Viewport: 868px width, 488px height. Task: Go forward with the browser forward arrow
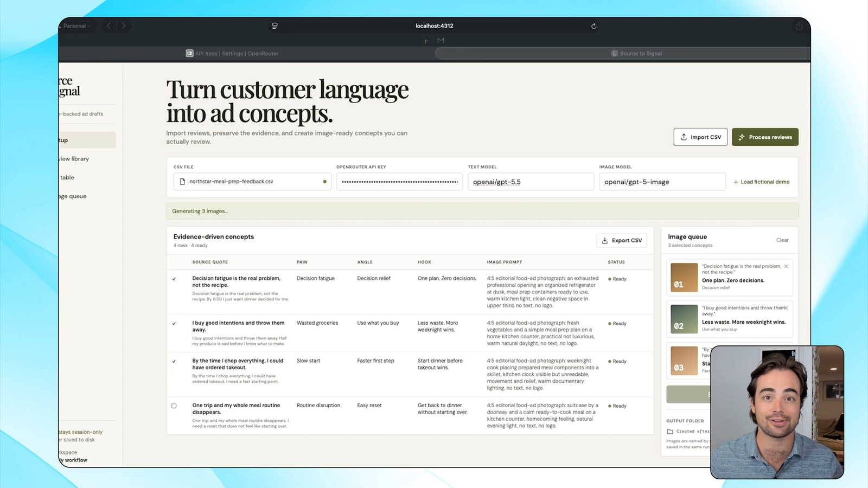[124, 25]
